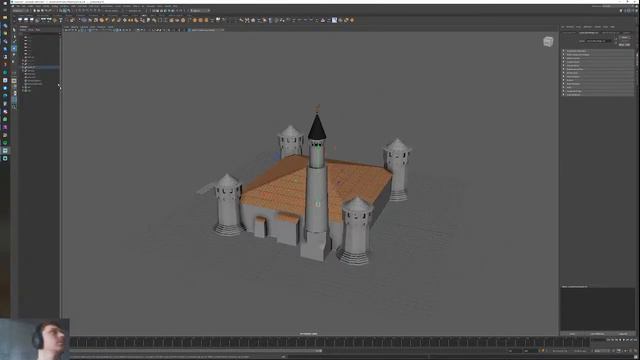640x360 pixels.
Task: Click the view cube in viewport corner
Action: click(548, 41)
